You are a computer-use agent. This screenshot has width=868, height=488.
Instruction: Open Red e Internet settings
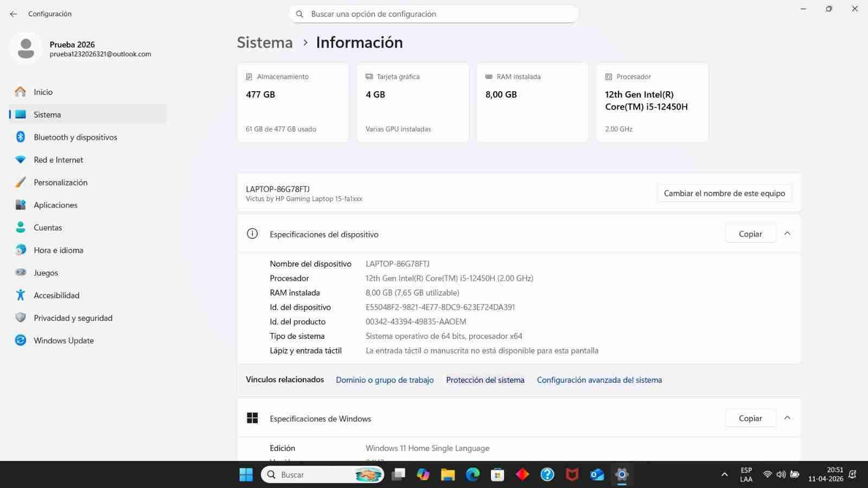59,159
